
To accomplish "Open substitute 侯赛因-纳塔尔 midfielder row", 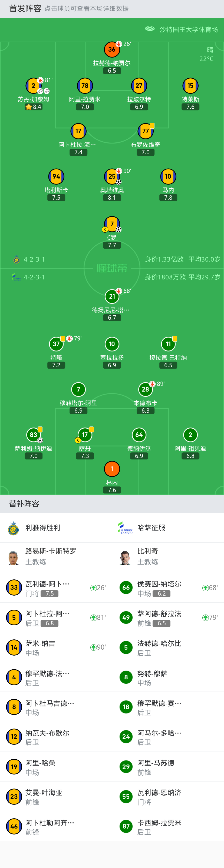I will click(x=168, y=588).
